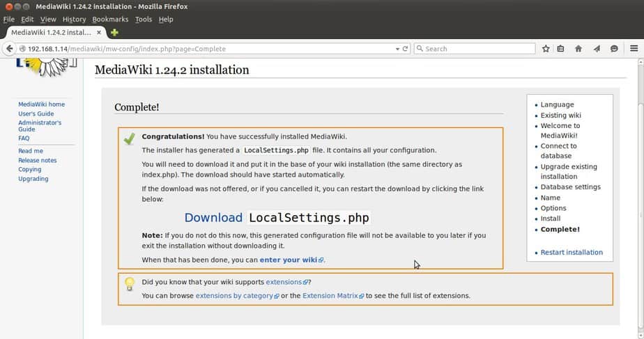The height and width of the screenshot is (339, 644).
Task: Open the Tools menu
Action: click(x=144, y=19)
